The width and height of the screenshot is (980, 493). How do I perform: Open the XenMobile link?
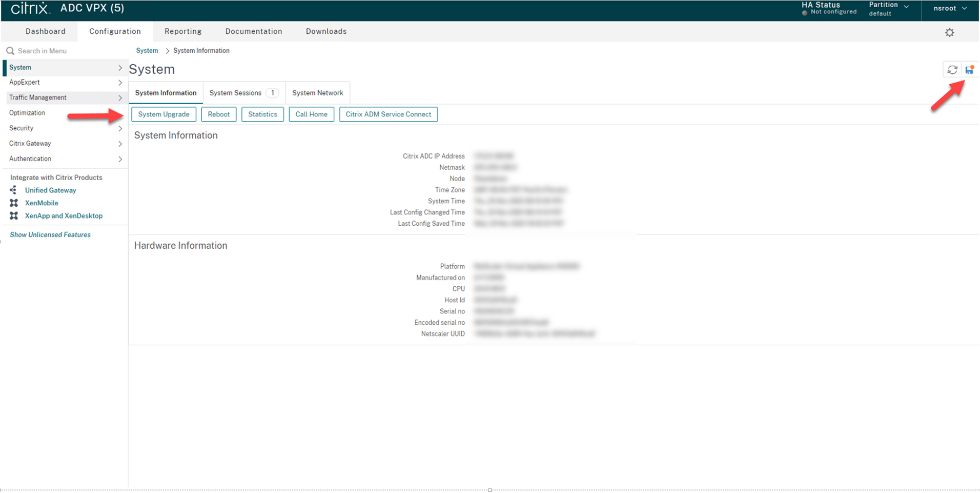pyautogui.click(x=42, y=203)
